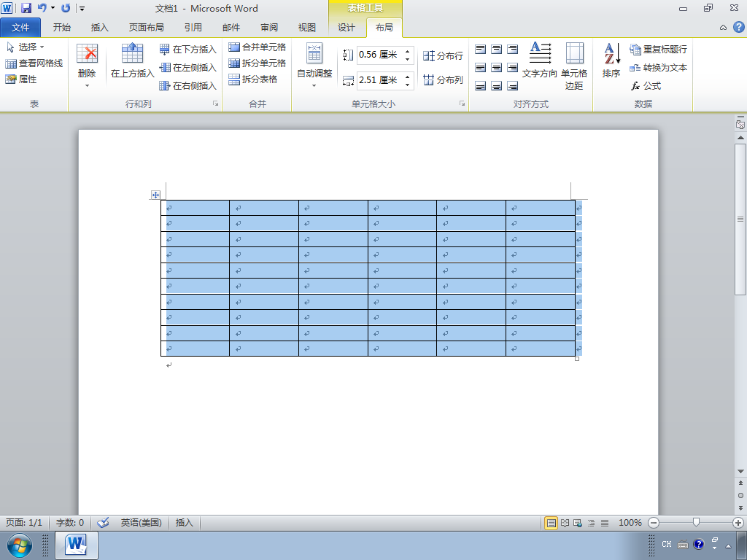Switch to References (引用) tab
747x560 pixels.
point(193,28)
